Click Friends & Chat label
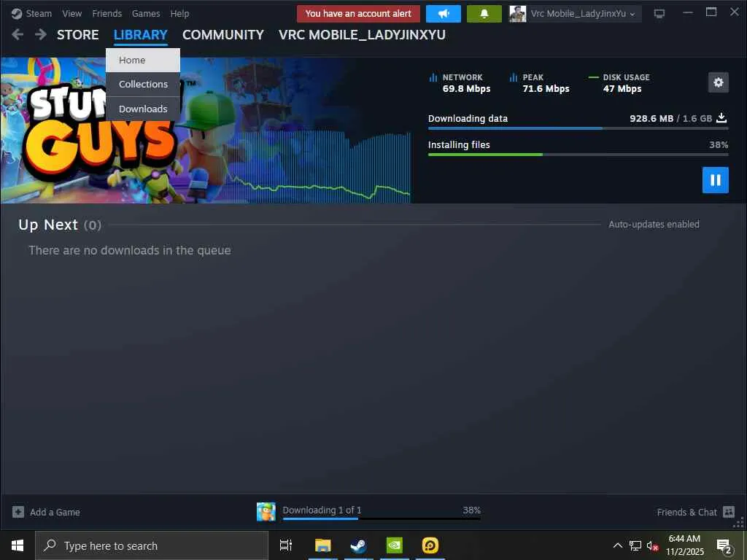This screenshot has height=560, width=747. (x=686, y=512)
